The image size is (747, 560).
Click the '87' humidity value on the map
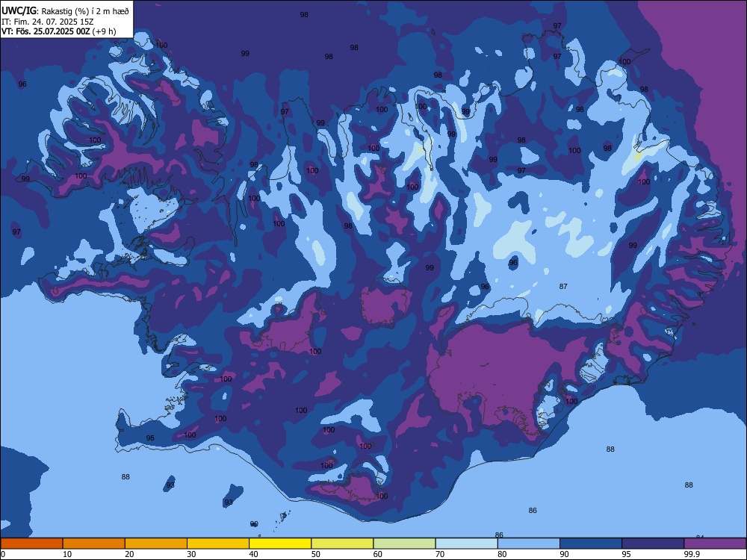563,287
